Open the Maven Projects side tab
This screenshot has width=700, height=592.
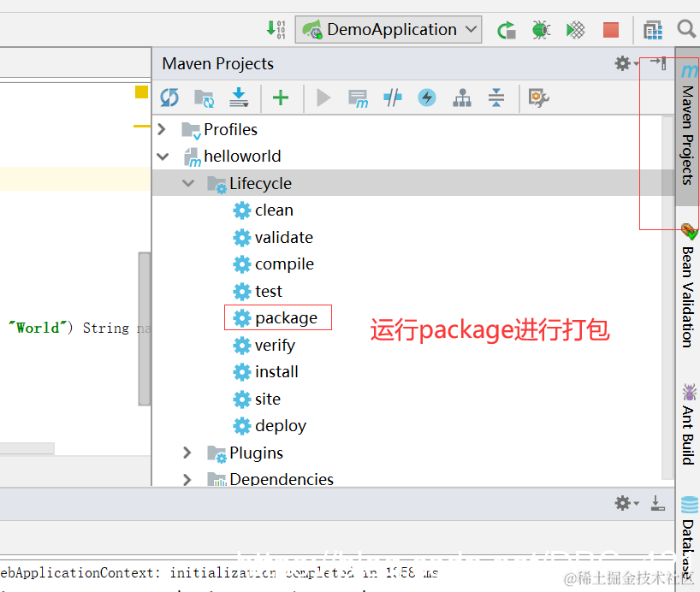(x=688, y=127)
